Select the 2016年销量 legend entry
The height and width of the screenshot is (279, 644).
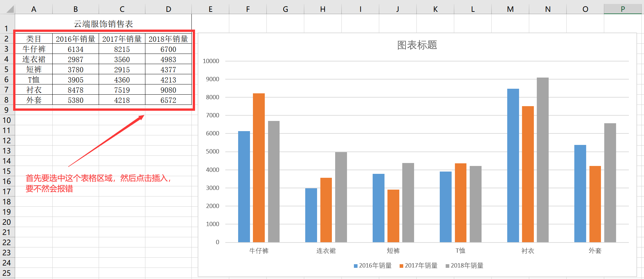[373, 266]
